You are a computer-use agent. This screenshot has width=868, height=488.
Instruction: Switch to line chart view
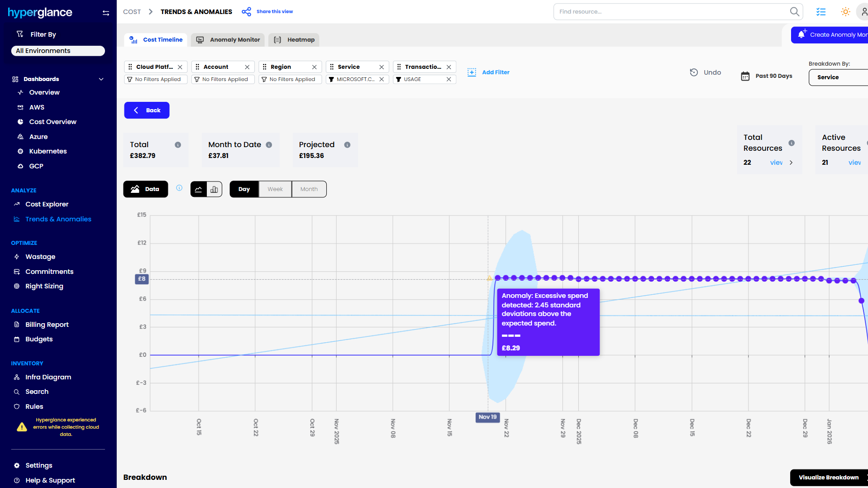pos(199,189)
